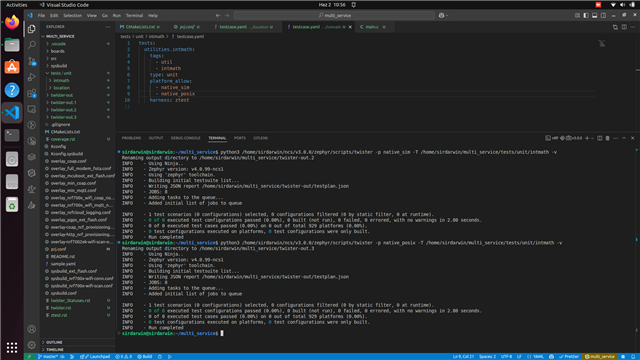Switch to the DEBUG CONSOLE panel tab
The image size is (640, 360).
tap(185, 138)
